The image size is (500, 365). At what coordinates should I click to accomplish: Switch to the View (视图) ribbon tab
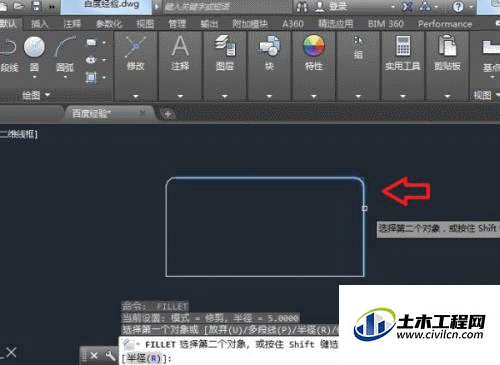pos(145,24)
